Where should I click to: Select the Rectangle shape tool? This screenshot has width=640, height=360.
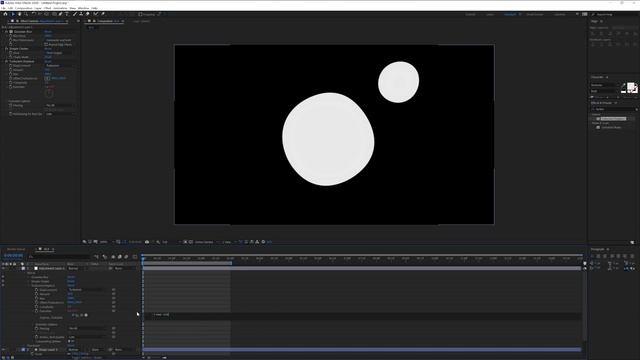(x=54, y=14)
